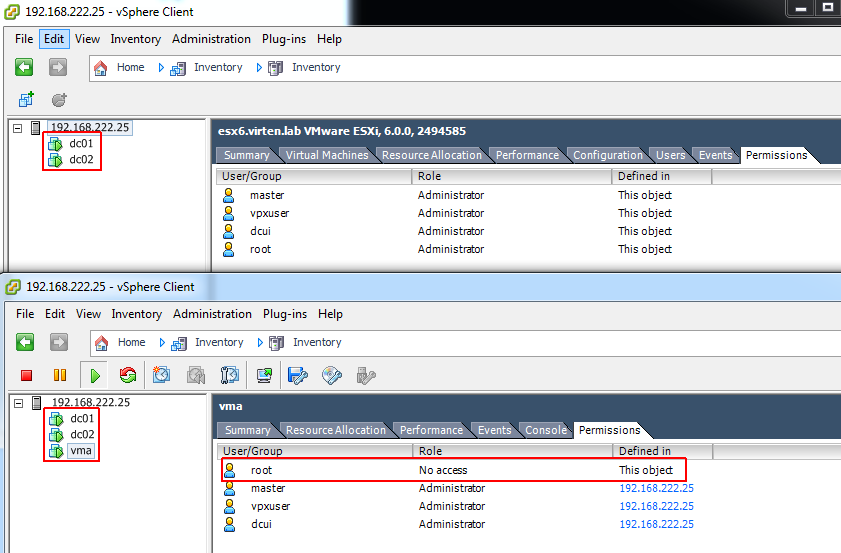This screenshot has height=553, width=841.
Task: Select the dc02 VM in the vma window tree
Action: point(83,435)
